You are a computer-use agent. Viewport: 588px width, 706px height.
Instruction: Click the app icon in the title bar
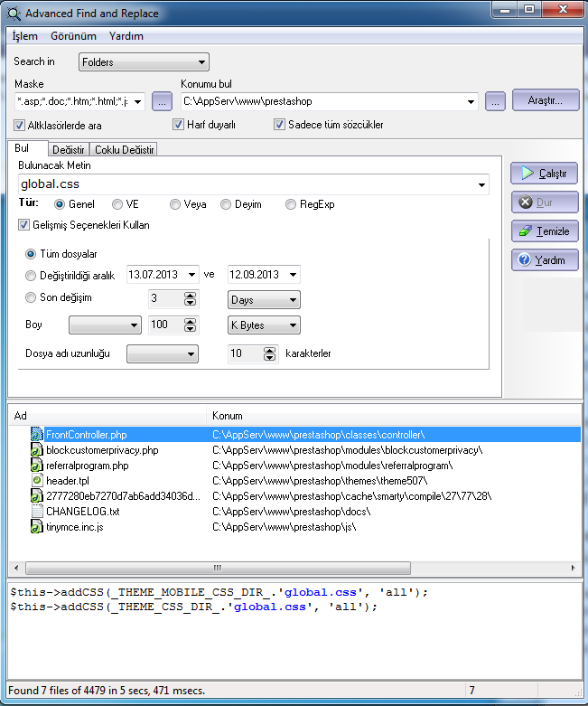pos(14,14)
